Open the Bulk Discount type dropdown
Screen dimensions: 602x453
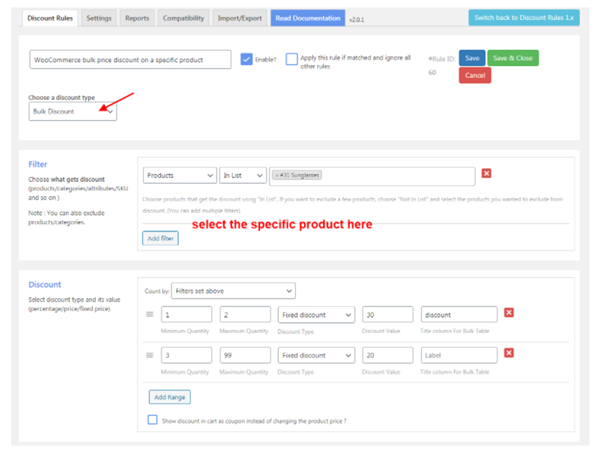tap(72, 112)
